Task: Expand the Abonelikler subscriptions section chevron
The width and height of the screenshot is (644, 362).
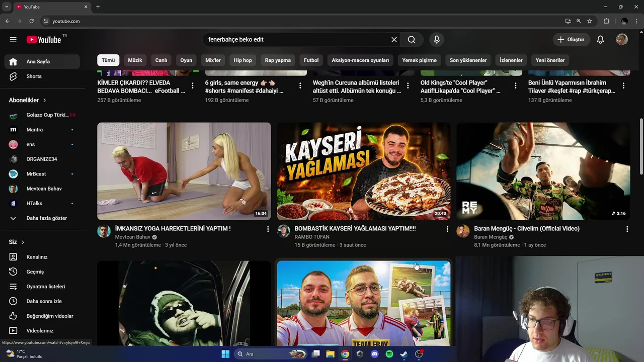Action: click(45, 101)
